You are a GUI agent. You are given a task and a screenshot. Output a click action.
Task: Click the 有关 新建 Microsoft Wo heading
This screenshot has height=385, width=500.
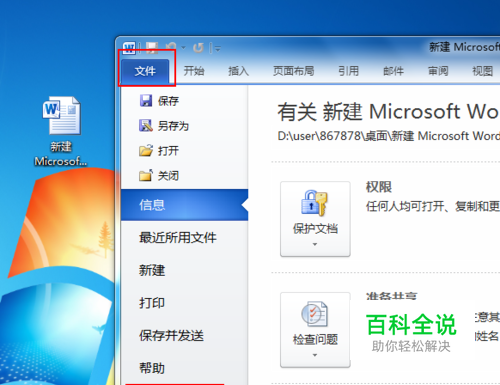(x=388, y=111)
